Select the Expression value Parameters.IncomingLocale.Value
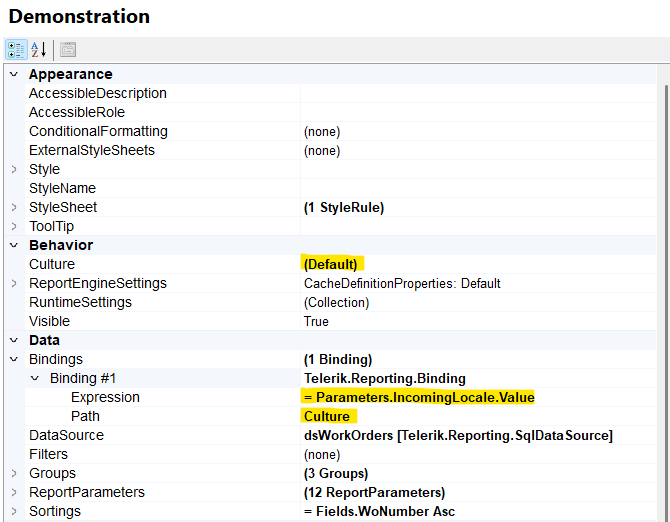670x522 pixels. [419, 397]
